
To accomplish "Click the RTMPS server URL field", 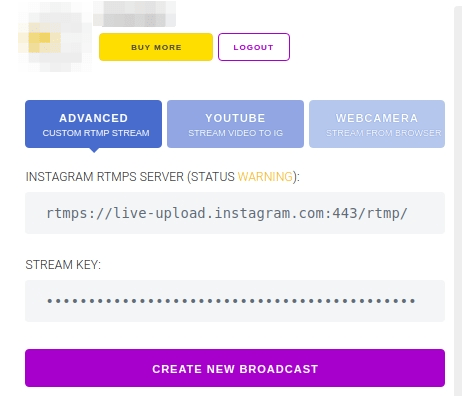I will (x=235, y=213).
